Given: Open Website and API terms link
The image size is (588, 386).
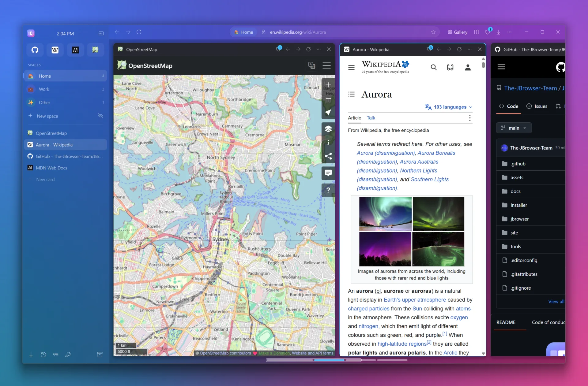Looking at the screenshot, I should (x=312, y=353).
